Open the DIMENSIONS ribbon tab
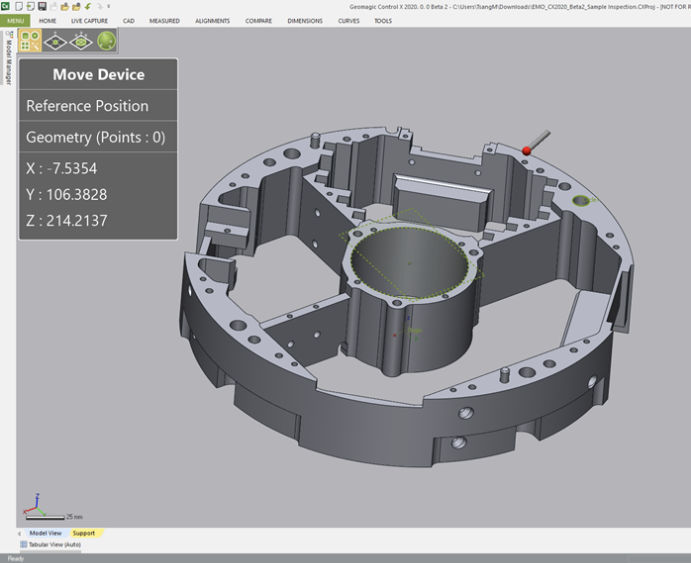Image resolution: width=691 pixels, height=563 pixels. tap(305, 20)
